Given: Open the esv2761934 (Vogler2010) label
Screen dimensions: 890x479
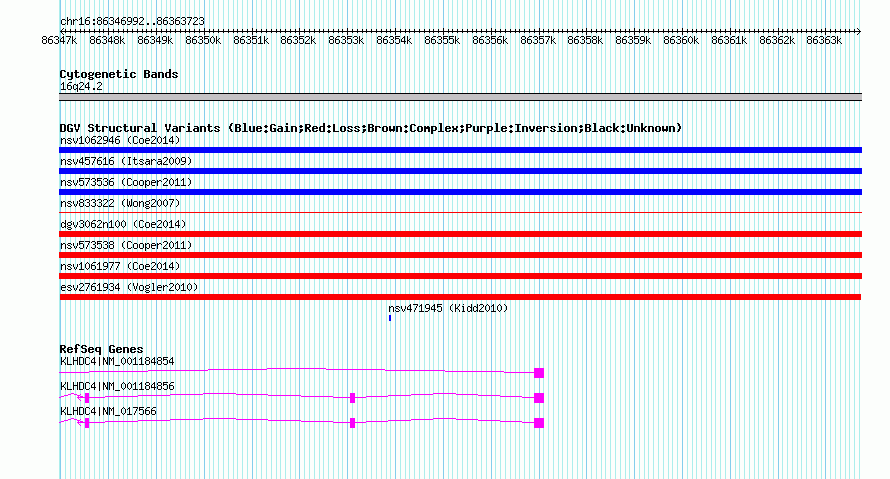Looking at the screenshot, I should tap(129, 287).
